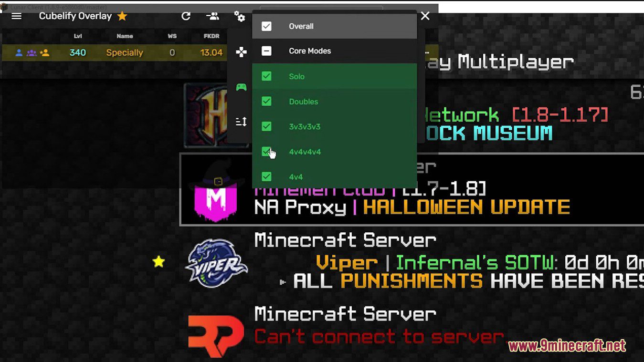Uncheck the 3v3v3v3 mode checkbox

click(x=266, y=126)
